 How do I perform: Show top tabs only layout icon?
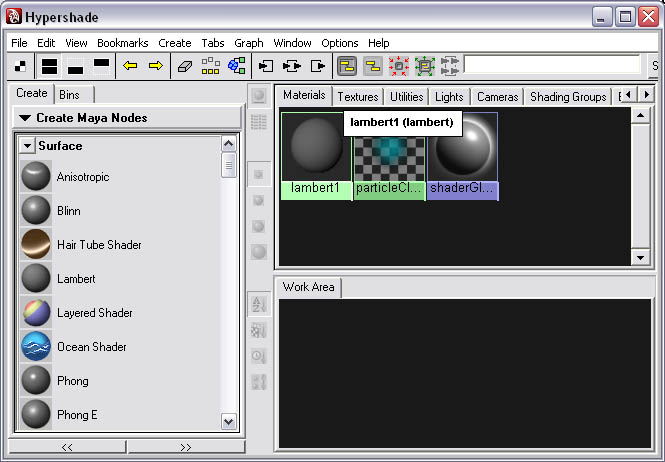click(x=101, y=66)
